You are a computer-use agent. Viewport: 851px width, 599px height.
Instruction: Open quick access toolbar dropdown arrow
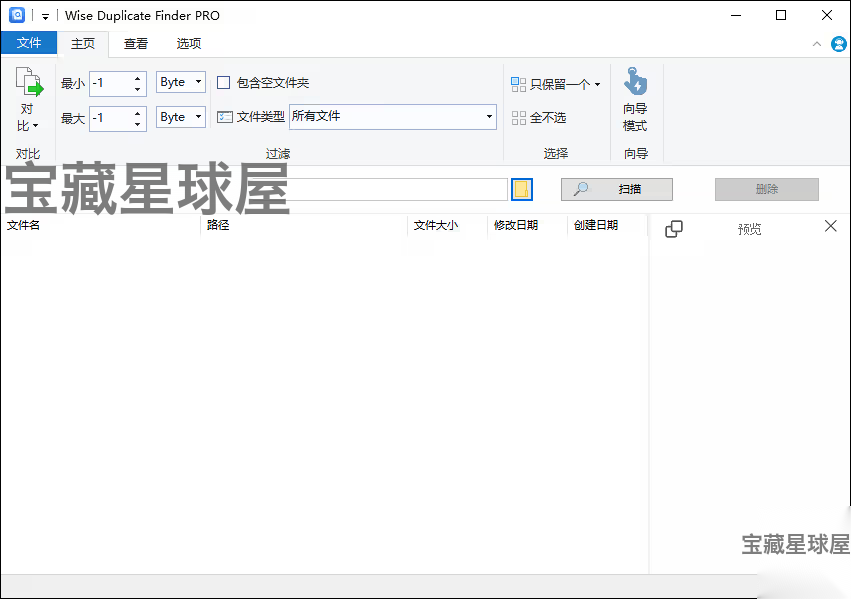[46, 17]
